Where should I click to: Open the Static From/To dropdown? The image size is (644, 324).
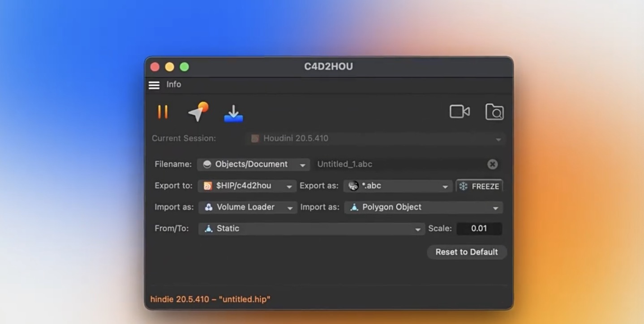[x=311, y=229]
